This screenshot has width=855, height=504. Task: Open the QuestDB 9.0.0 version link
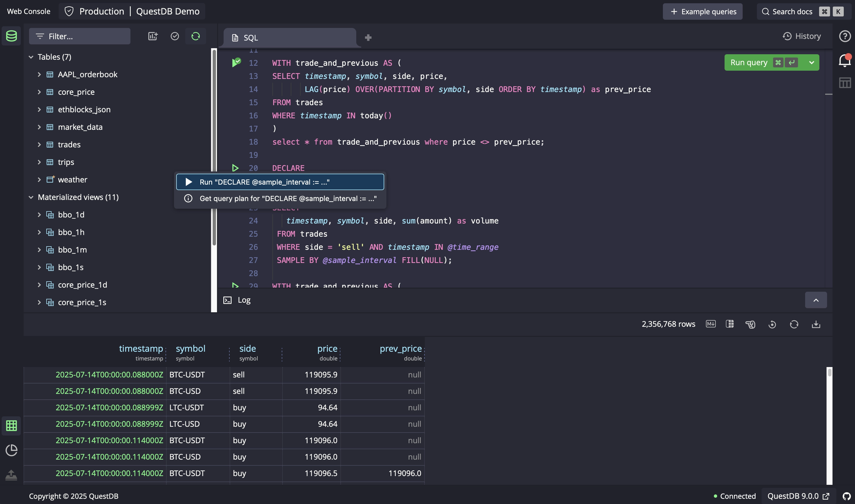pos(798,496)
